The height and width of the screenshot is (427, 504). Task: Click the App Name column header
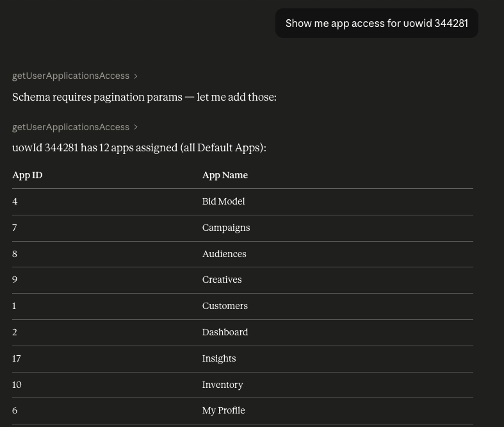[225, 175]
